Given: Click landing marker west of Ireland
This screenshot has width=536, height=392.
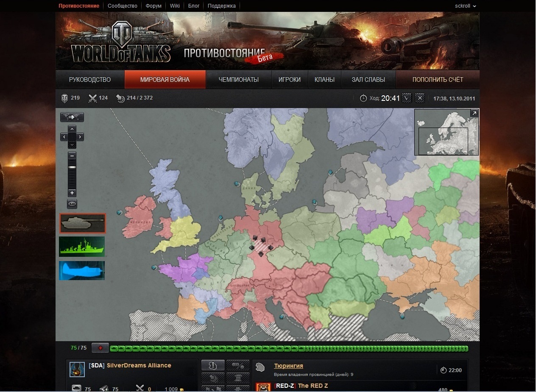Looking at the screenshot, I should (x=120, y=212).
